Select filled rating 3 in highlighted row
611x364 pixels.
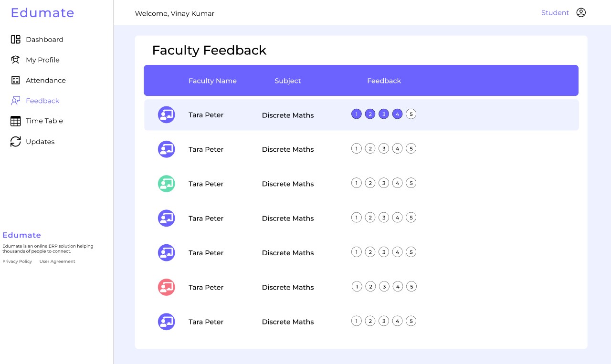(x=384, y=114)
